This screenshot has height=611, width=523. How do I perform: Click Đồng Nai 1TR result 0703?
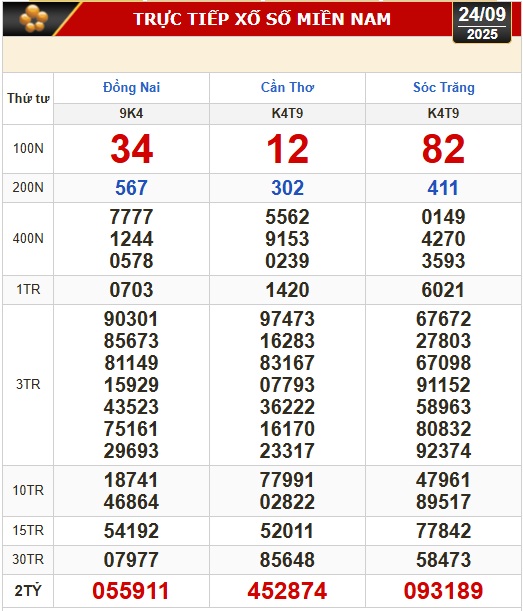[x=131, y=290]
